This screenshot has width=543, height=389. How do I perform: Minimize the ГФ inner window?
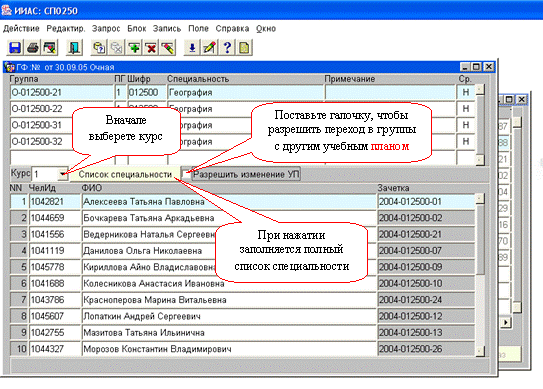click(x=465, y=67)
